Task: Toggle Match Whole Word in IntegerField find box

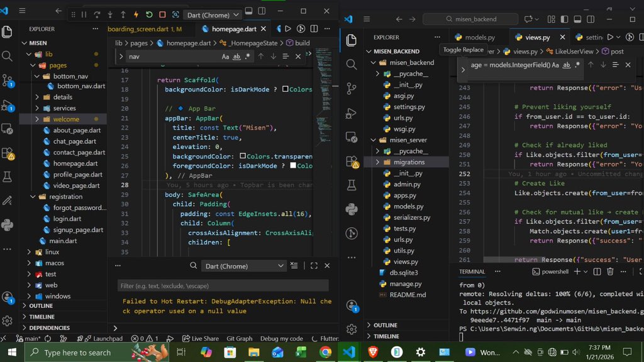Action: (567, 65)
